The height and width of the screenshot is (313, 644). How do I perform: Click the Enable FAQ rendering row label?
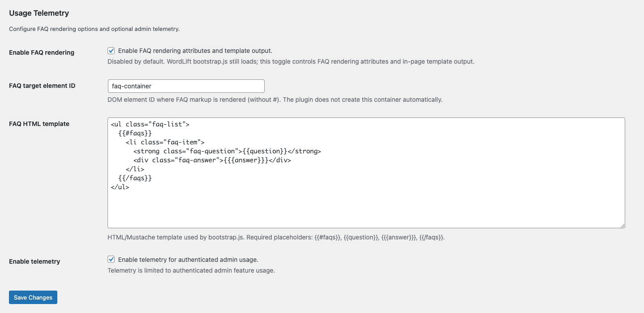click(41, 52)
